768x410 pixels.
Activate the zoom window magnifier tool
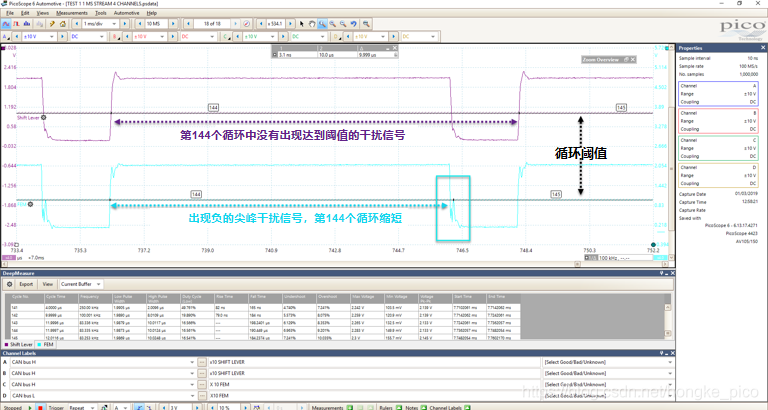[322, 24]
